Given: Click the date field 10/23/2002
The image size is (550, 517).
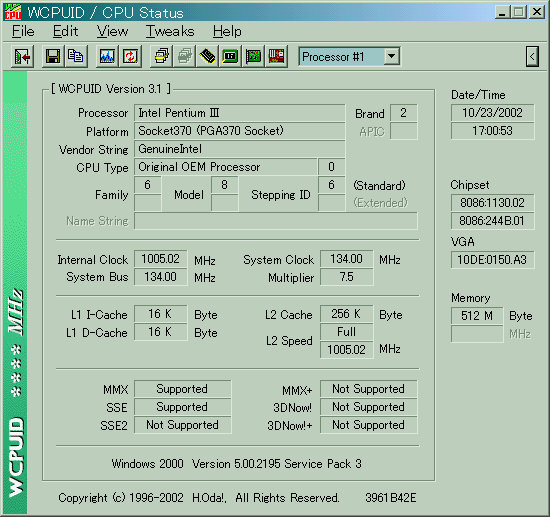Looking at the screenshot, I should pos(492,113).
